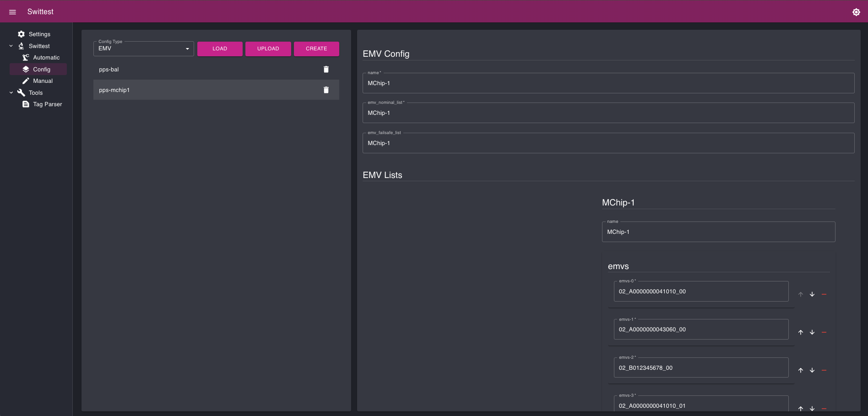
Task: Open the hamburger navigation menu
Action: point(12,12)
